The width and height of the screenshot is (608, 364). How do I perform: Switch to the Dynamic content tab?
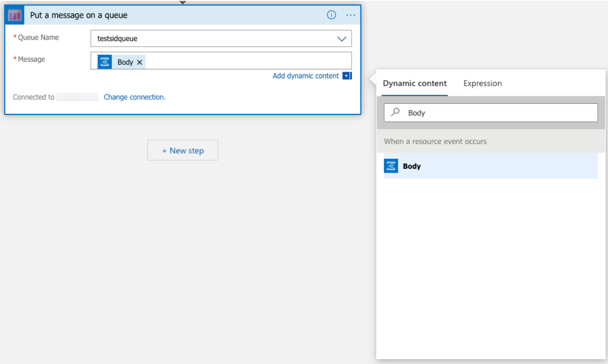[x=414, y=83]
